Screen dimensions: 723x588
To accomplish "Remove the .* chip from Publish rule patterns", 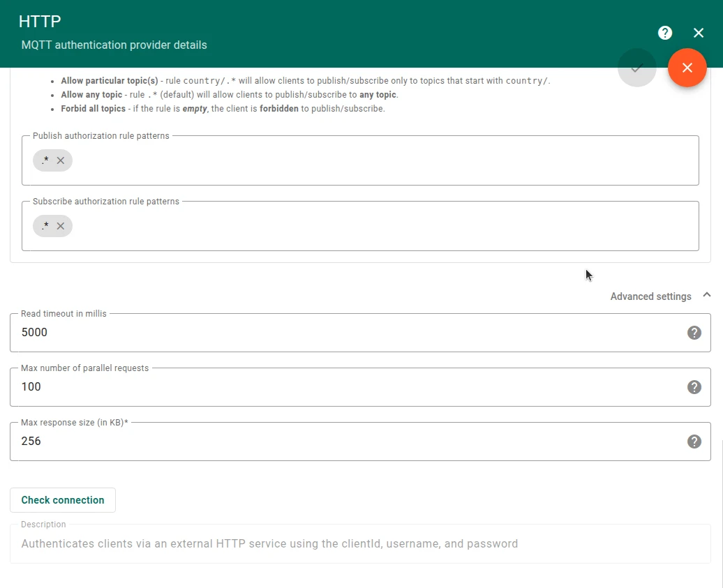I will 61,160.
